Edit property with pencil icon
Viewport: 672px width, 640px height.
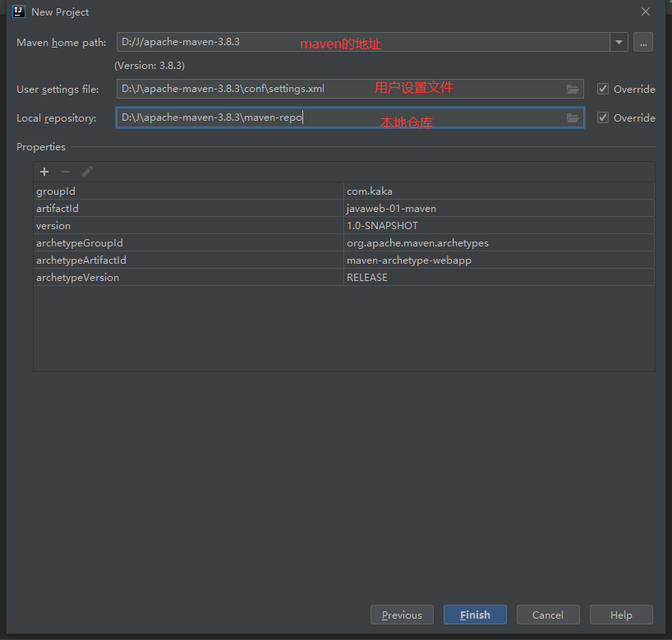pyautogui.click(x=87, y=172)
